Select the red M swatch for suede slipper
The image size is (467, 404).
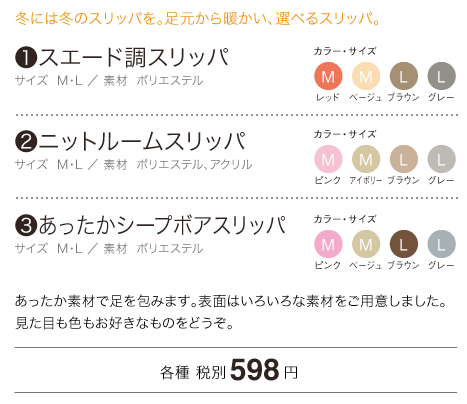click(x=328, y=76)
